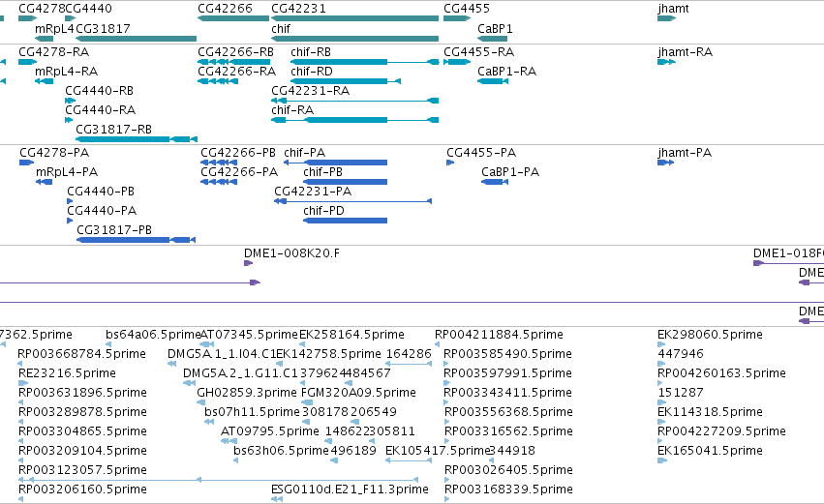The image size is (824, 504).
Task: Select the mRpL4-RA transcript label
Action: (x=66, y=72)
